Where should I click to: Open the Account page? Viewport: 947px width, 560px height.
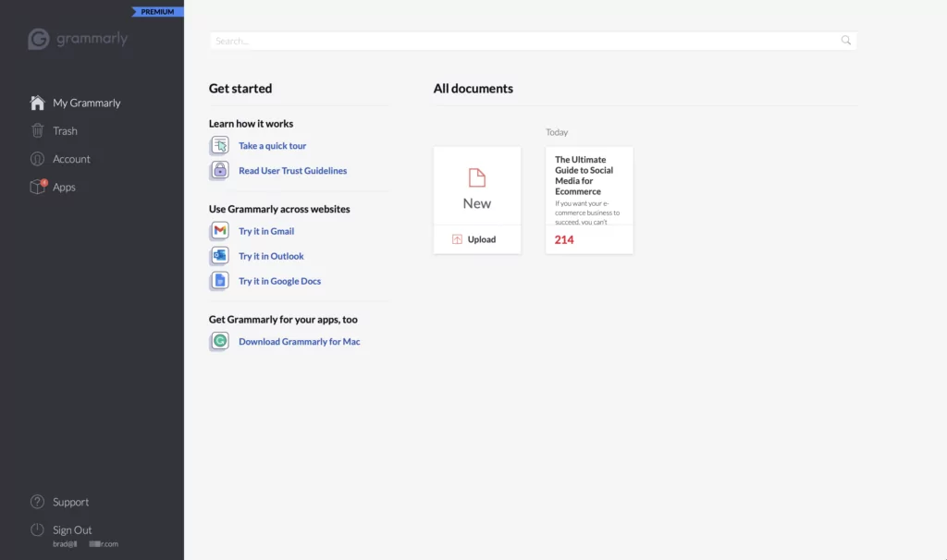[x=71, y=159]
